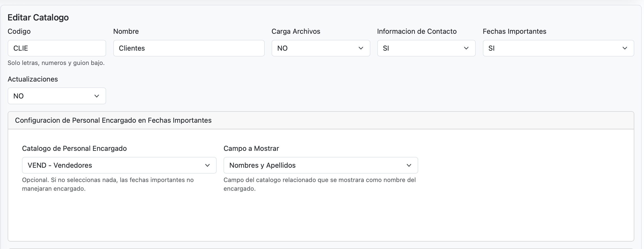Click the Codigo field containing CLIE
Viewport: 644px width, 249px height.
click(x=57, y=48)
